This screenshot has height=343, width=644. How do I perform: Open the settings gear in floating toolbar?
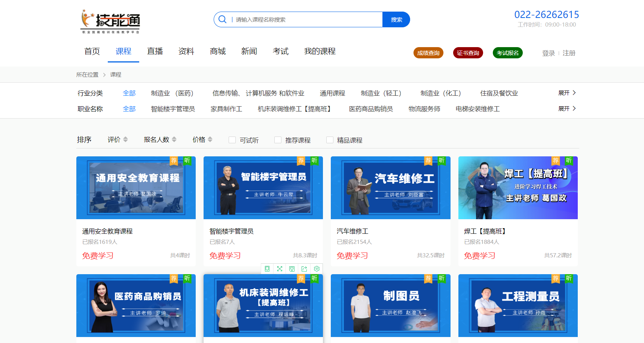[317, 269]
